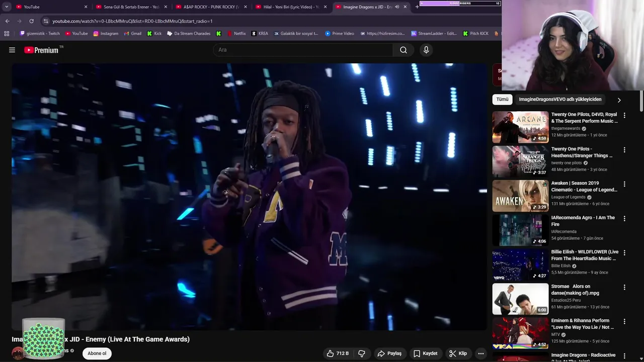
Task: Click the Paylaş share button
Action: [389, 353]
